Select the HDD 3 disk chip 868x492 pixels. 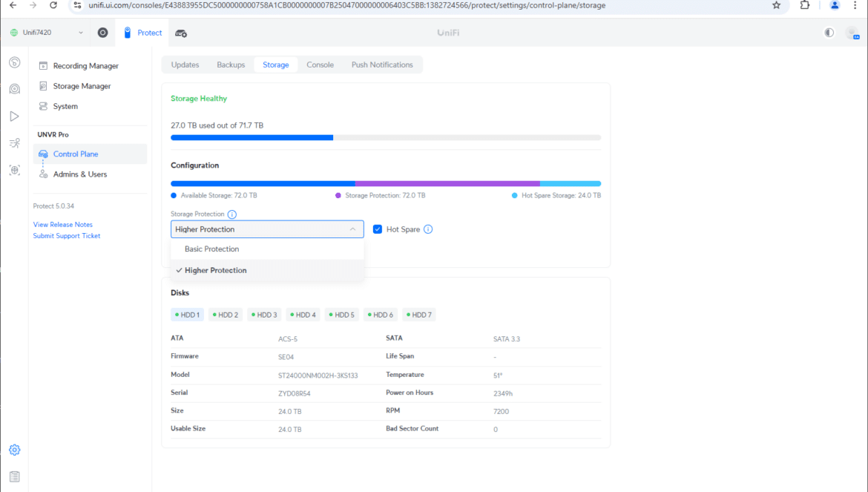click(x=264, y=315)
